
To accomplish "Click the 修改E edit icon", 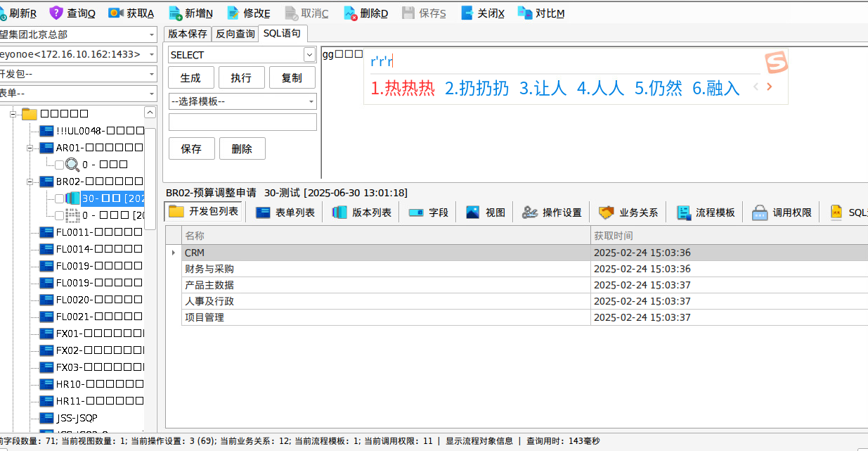I will point(233,13).
